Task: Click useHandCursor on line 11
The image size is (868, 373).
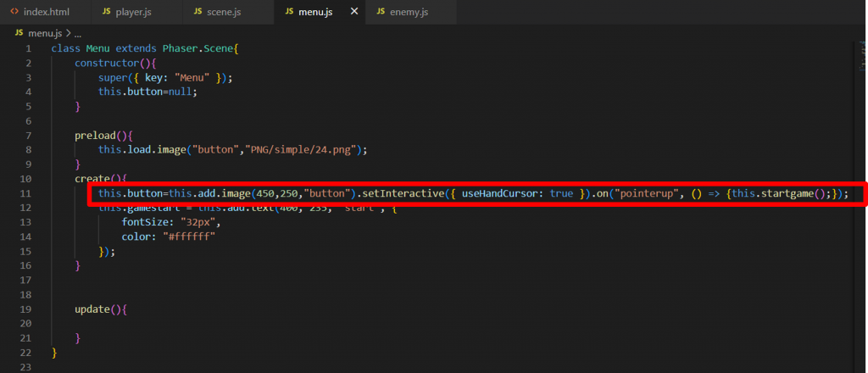Action: [500, 193]
